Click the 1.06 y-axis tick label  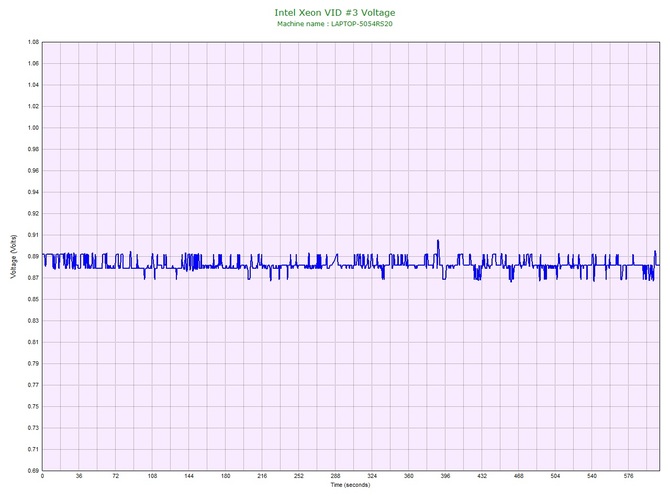(33, 64)
